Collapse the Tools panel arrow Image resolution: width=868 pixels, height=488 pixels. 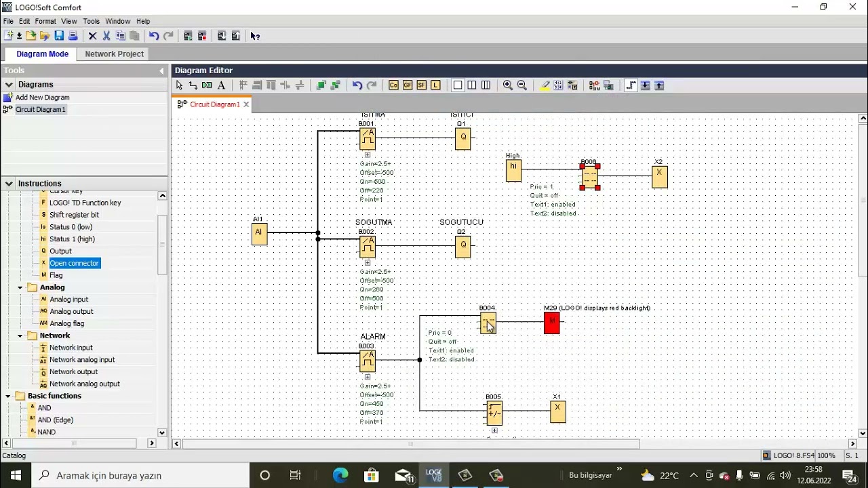pos(161,70)
